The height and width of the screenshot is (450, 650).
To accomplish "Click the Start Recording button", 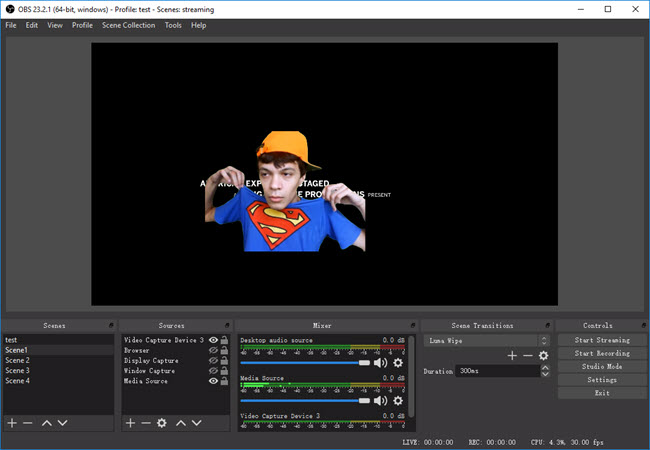I will tap(602, 354).
